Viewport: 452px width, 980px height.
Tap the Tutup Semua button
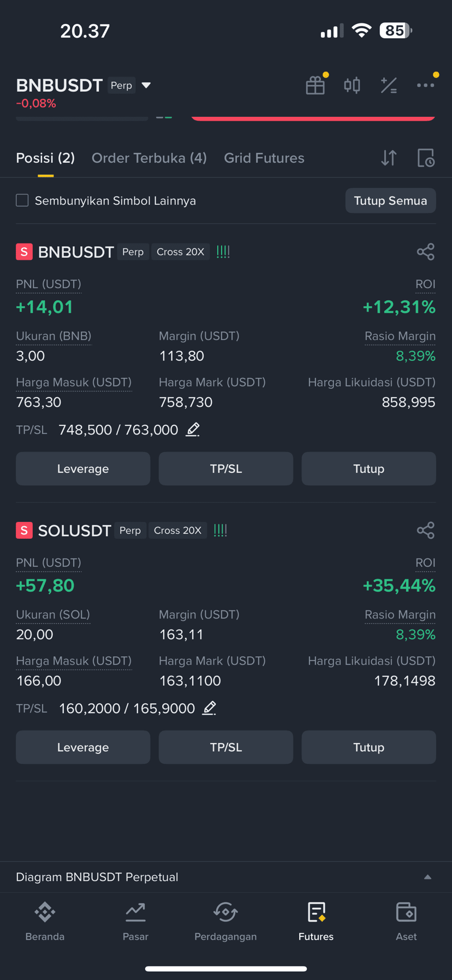390,200
